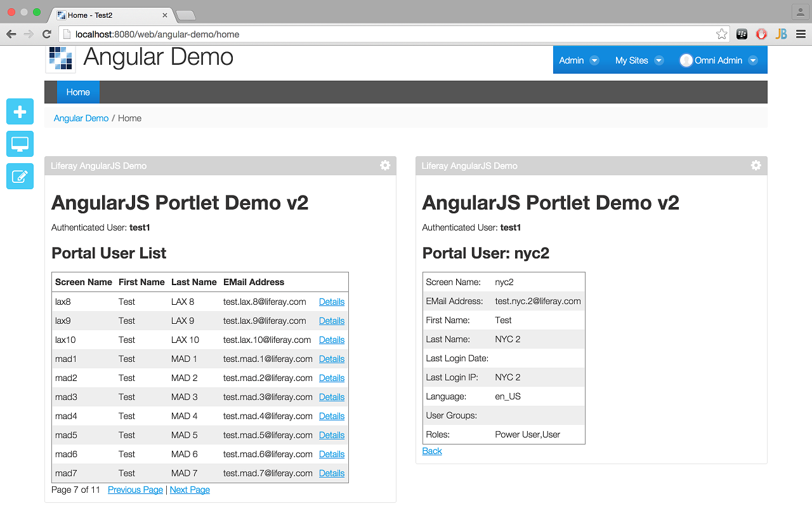Click the Page 7 of 11 text
Image resolution: width=812 pixels, height=508 pixels.
click(x=76, y=490)
